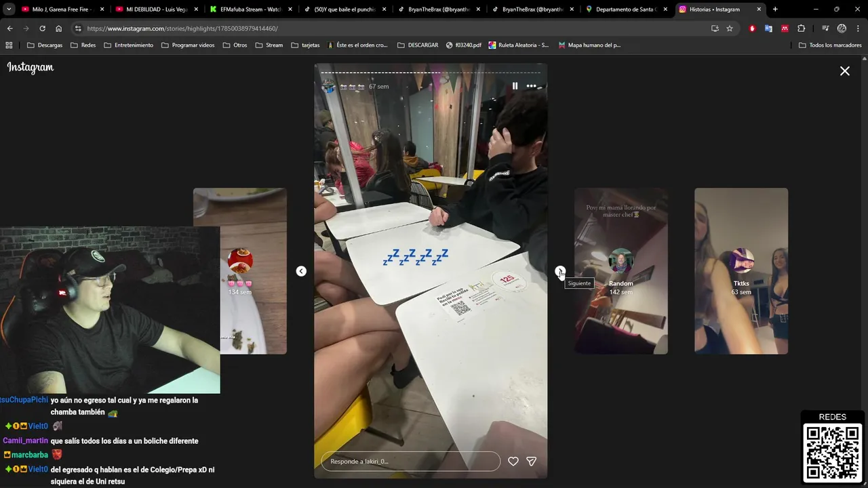Open the 134 sem highlight thumbnail
The height and width of the screenshot is (488, 868).
click(240, 271)
